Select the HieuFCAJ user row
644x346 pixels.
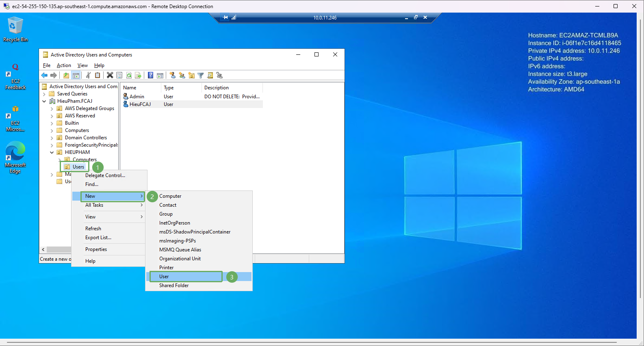point(192,104)
